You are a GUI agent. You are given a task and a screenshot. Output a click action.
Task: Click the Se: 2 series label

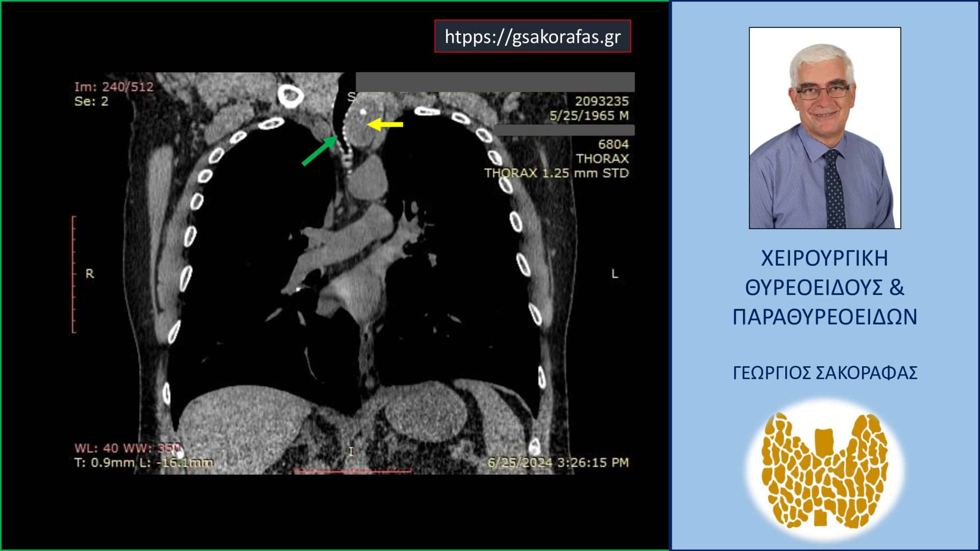(x=91, y=101)
